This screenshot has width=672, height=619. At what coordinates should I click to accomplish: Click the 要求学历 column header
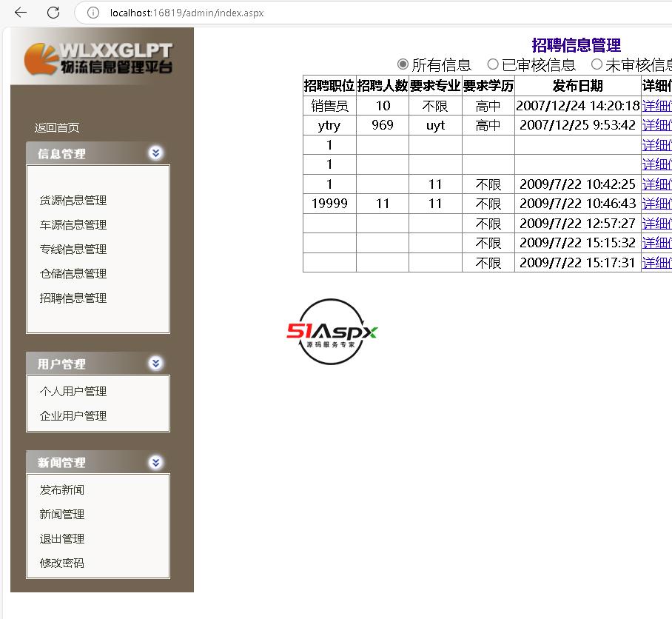click(x=488, y=86)
